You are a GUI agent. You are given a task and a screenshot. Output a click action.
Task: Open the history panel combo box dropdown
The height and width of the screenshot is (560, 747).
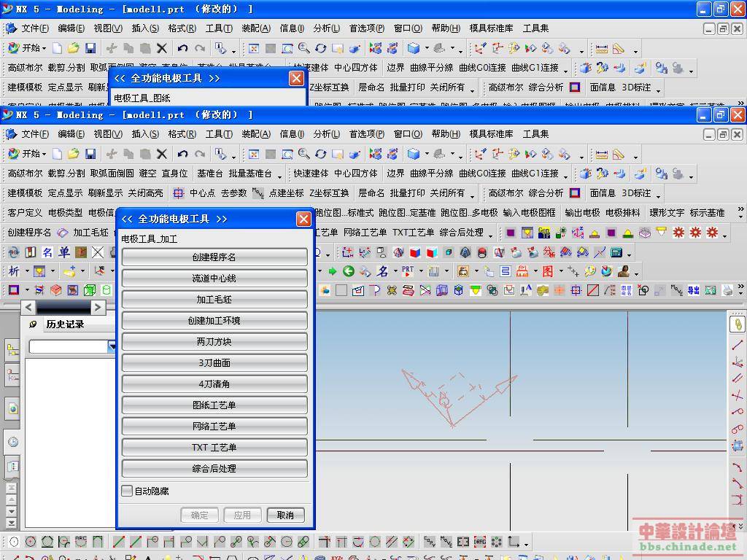(112, 346)
